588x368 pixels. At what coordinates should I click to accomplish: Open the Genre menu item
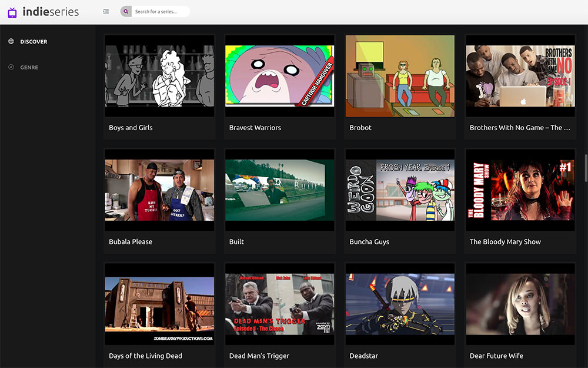[29, 68]
